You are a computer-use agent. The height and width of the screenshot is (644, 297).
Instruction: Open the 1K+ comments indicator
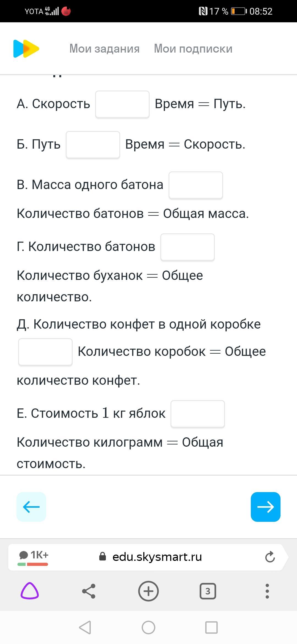click(x=33, y=557)
